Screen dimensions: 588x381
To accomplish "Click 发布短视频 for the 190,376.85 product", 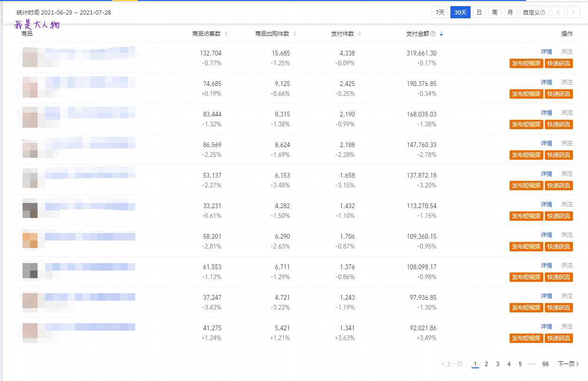I will pyautogui.click(x=526, y=94).
